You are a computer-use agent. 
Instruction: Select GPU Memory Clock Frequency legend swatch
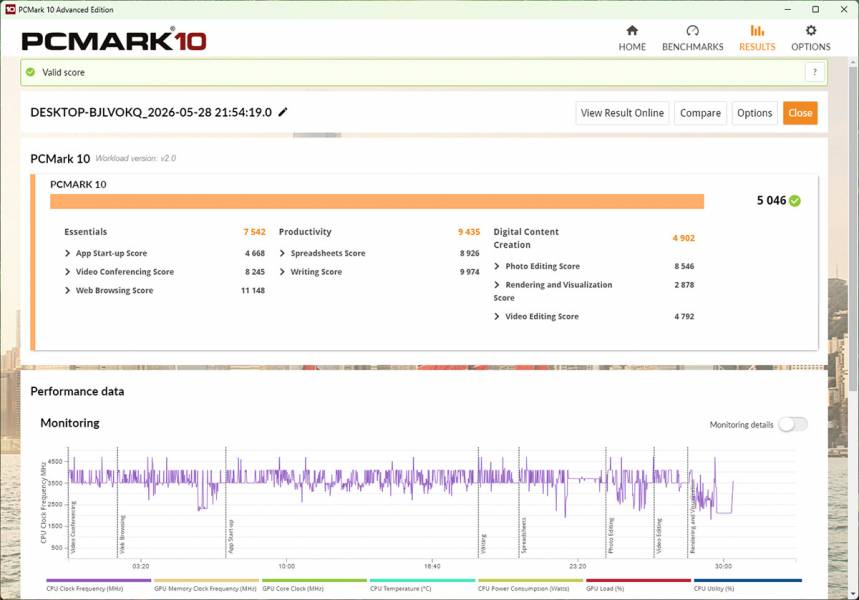[206, 580]
